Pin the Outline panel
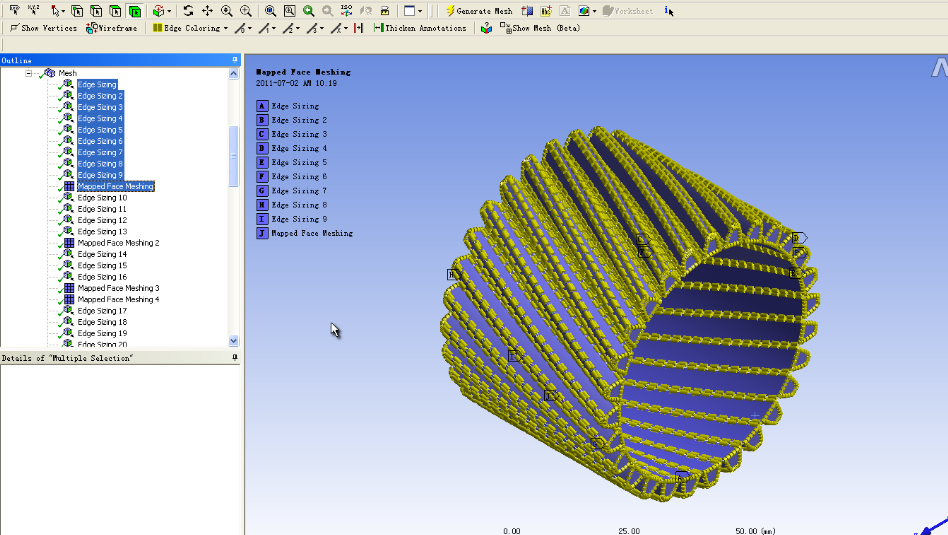The height and width of the screenshot is (535, 948). point(235,60)
